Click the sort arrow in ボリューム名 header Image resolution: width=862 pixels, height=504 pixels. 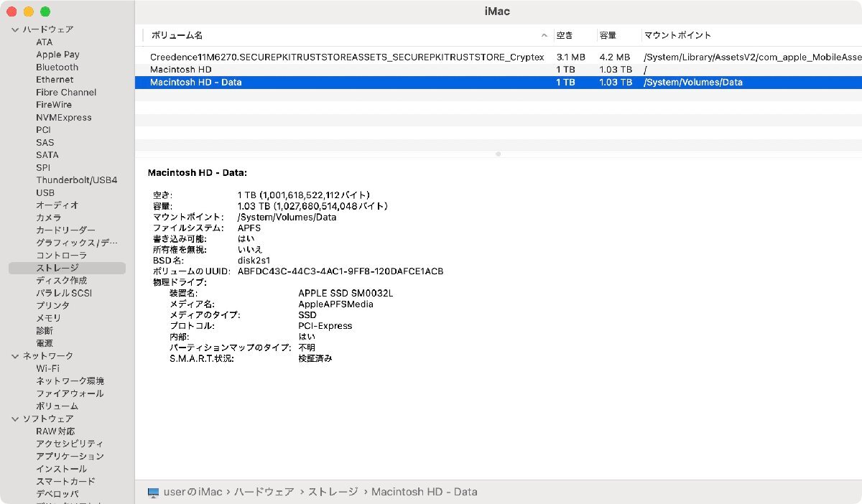tap(544, 34)
